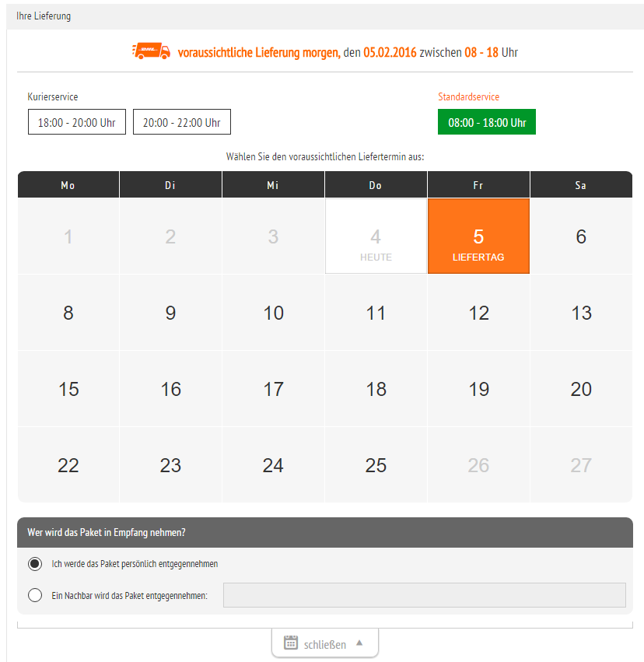Select day 9 in the calendar
Screen dimensions: 644x662
(170, 313)
